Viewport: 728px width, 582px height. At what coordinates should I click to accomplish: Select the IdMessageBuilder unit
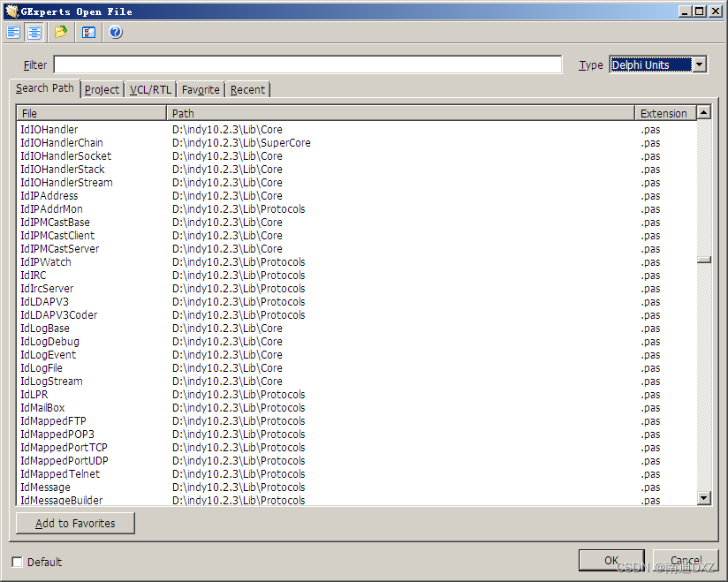coord(357,500)
